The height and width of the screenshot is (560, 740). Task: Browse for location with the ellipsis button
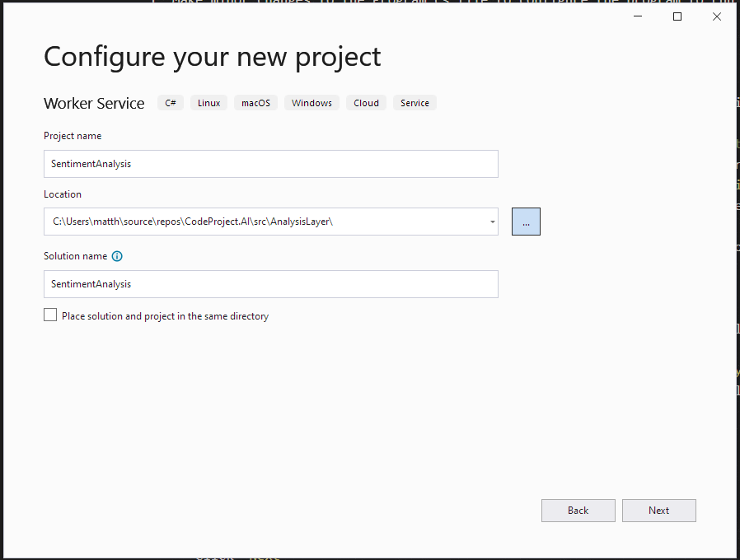click(x=526, y=222)
